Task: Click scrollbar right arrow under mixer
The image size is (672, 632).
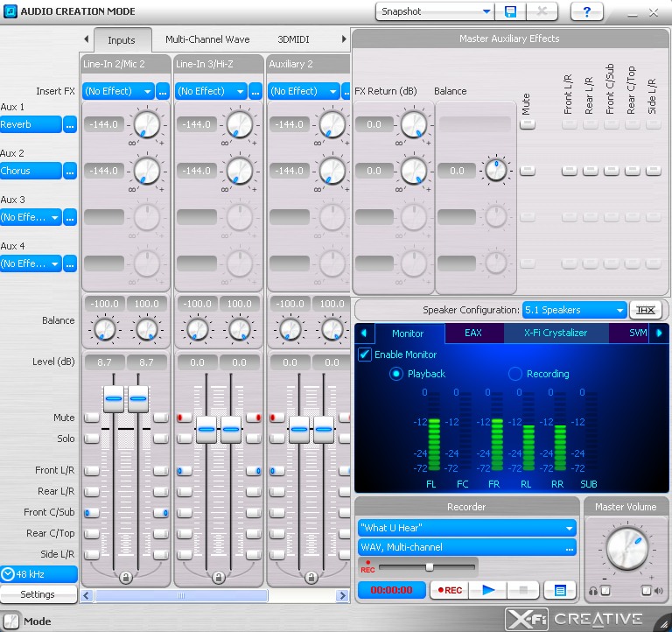Action: coord(342,595)
